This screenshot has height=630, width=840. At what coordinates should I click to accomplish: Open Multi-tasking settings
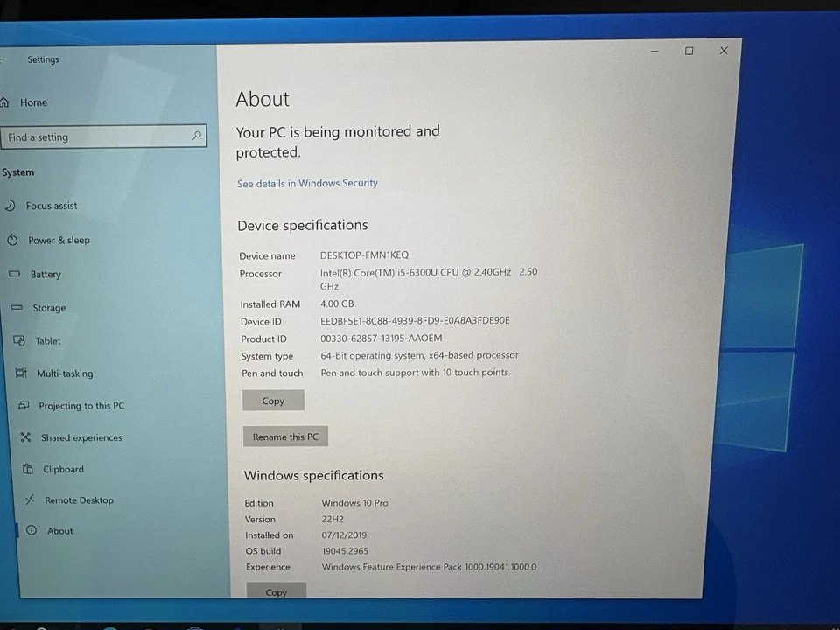[x=64, y=374]
